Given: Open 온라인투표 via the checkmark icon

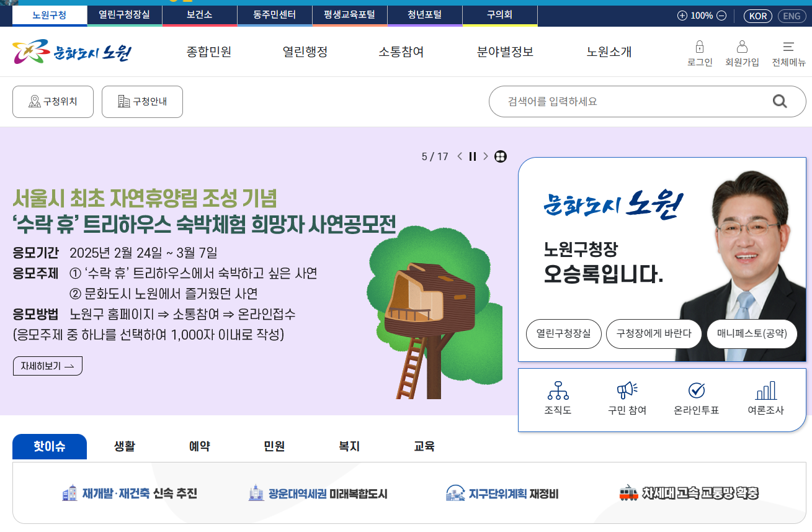Looking at the screenshot, I should [x=696, y=397].
